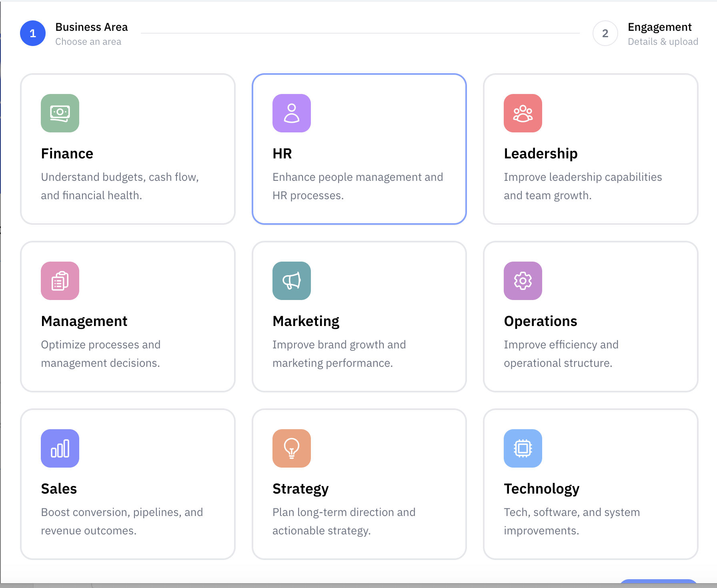Select the Operations business area card

590,317
